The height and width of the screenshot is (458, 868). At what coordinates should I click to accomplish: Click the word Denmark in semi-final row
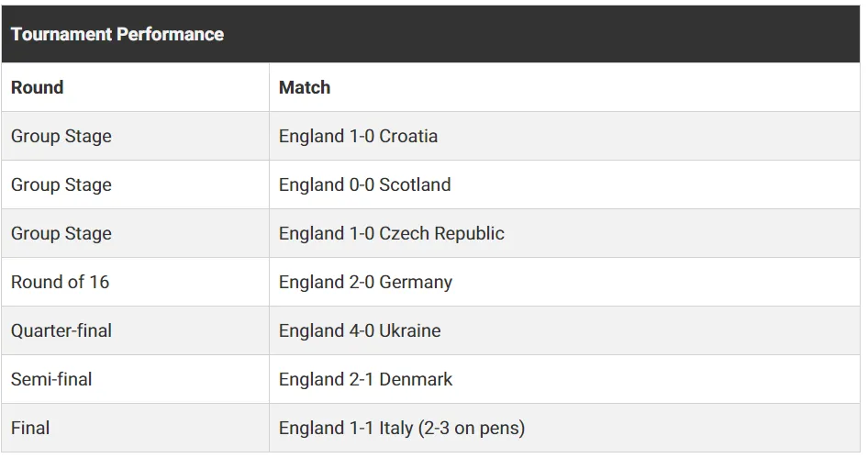[x=416, y=379]
